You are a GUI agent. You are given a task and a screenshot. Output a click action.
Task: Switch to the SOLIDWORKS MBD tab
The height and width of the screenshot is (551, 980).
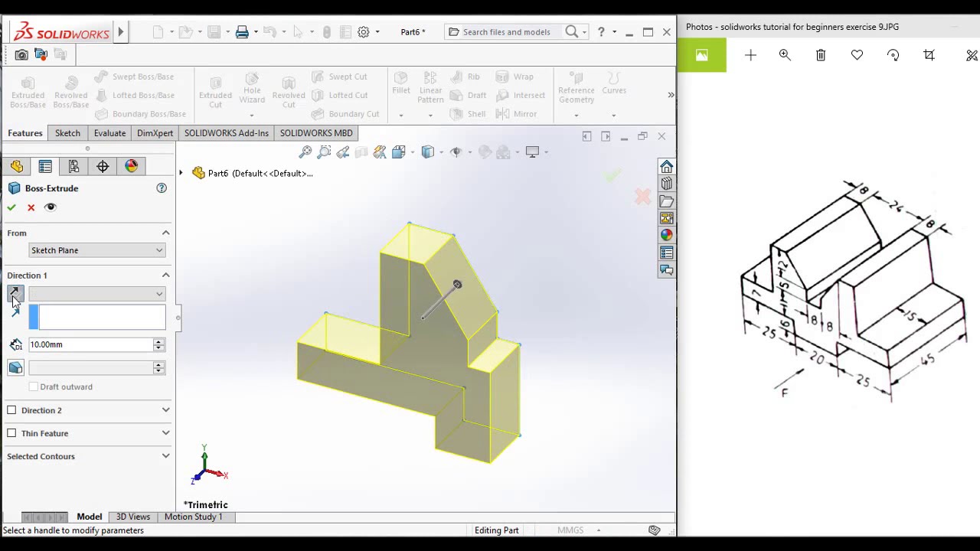click(x=316, y=133)
